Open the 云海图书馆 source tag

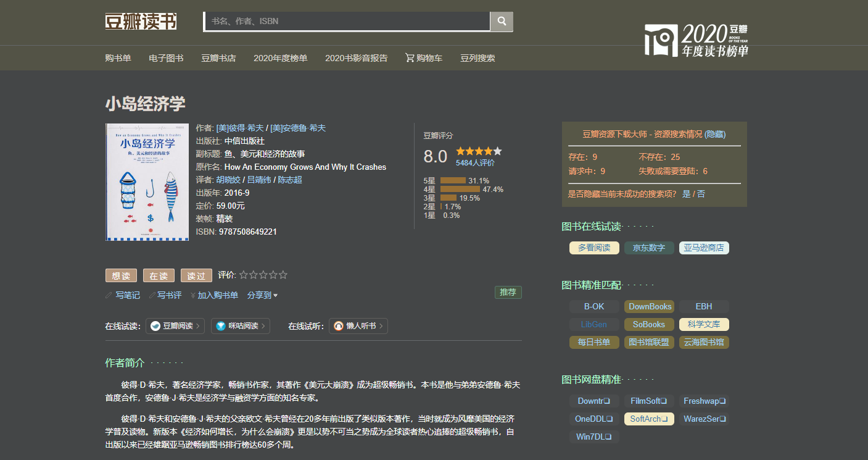tap(704, 342)
